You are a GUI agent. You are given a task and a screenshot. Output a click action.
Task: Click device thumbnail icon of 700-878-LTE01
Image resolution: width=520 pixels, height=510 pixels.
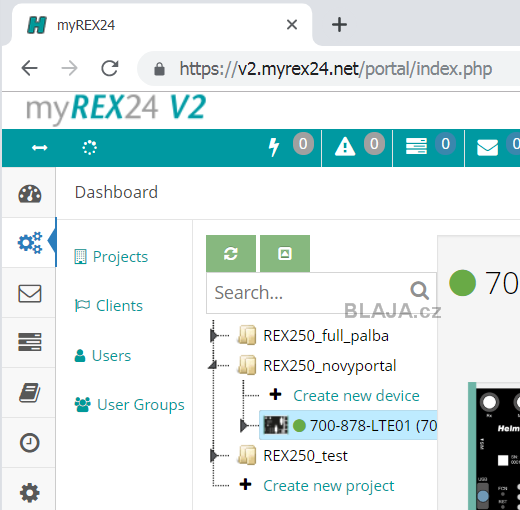tap(276, 425)
